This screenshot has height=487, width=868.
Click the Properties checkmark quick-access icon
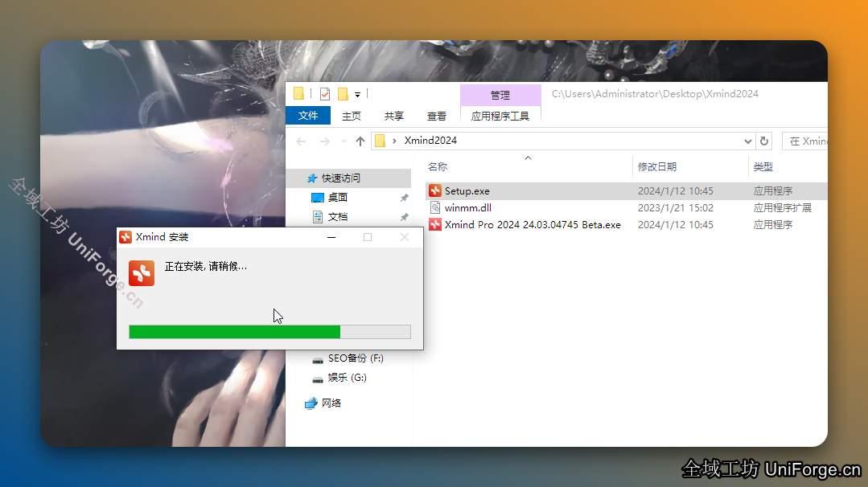325,94
